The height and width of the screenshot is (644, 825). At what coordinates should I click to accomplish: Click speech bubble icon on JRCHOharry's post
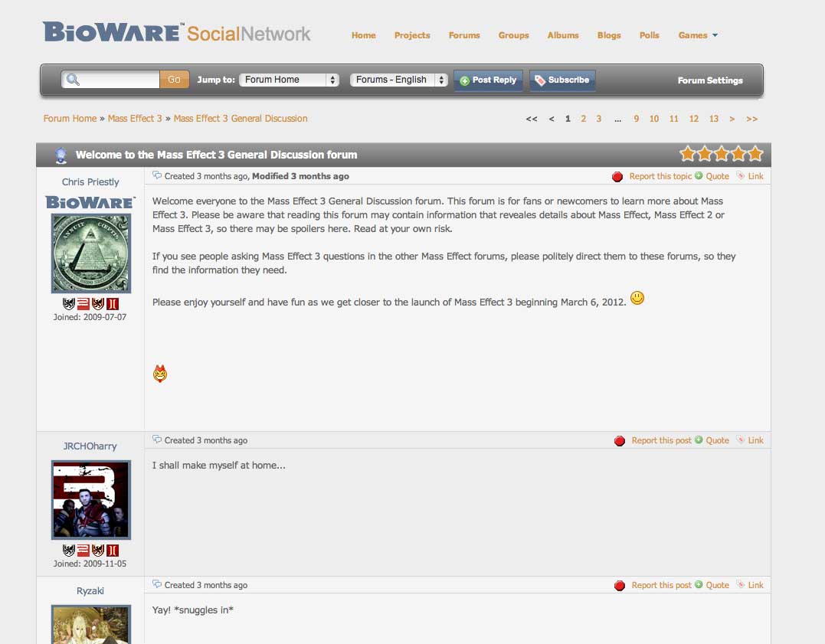[x=157, y=440]
